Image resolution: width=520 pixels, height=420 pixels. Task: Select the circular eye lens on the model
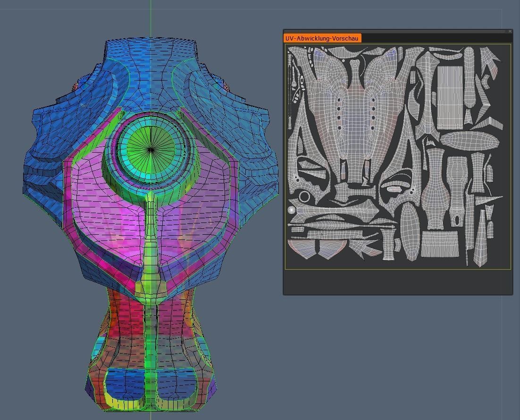[x=150, y=150]
